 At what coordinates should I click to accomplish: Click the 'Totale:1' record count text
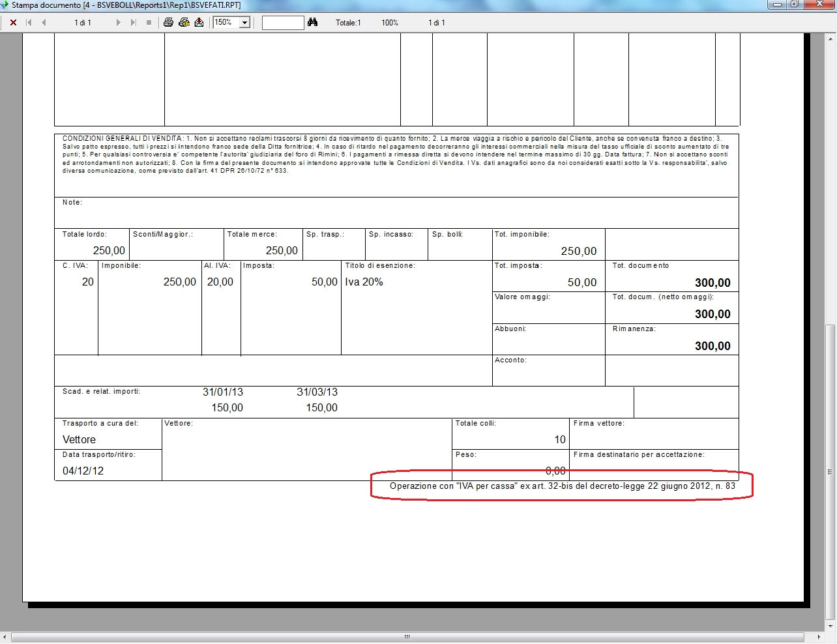[348, 23]
